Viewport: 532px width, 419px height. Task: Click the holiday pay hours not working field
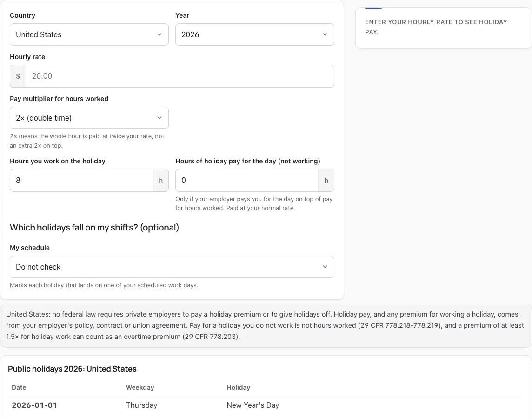[x=247, y=180]
